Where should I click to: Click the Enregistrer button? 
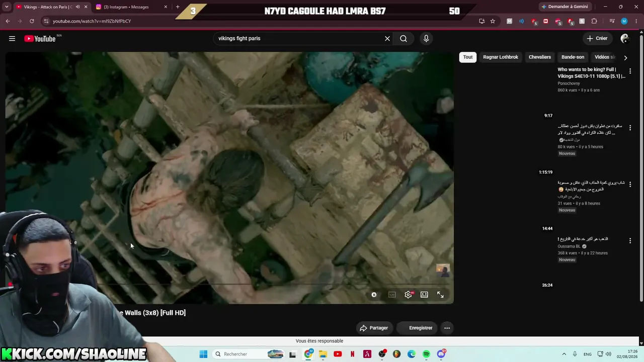click(x=417, y=328)
